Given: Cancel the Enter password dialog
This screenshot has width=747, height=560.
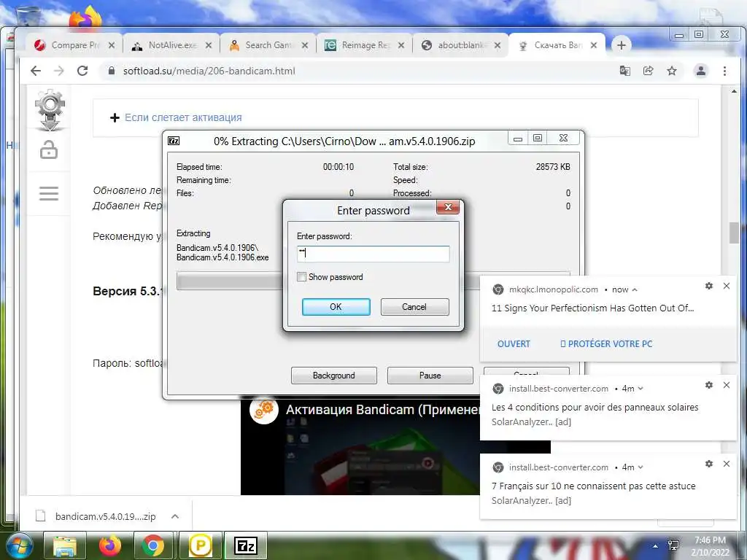Looking at the screenshot, I should [x=414, y=307].
